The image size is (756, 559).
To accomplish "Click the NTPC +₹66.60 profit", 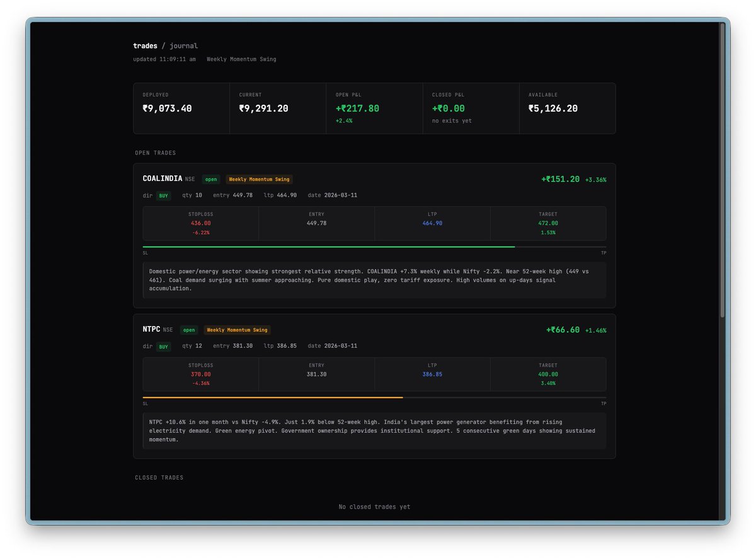I will point(563,330).
